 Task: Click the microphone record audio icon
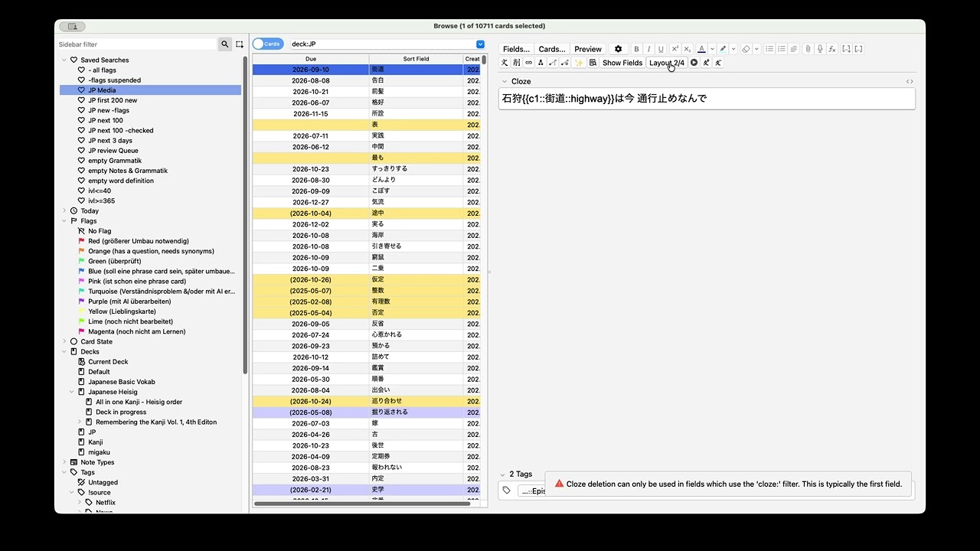819,49
